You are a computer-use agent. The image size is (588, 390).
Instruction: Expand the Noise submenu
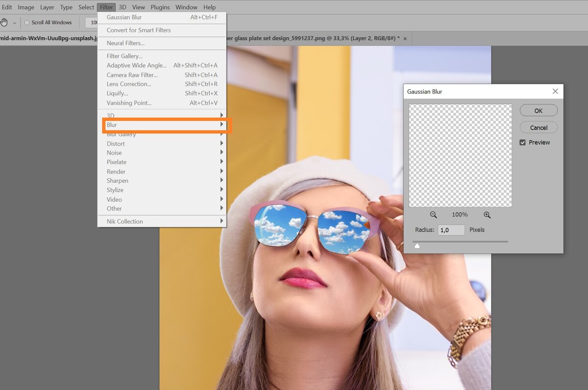(162, 153)
